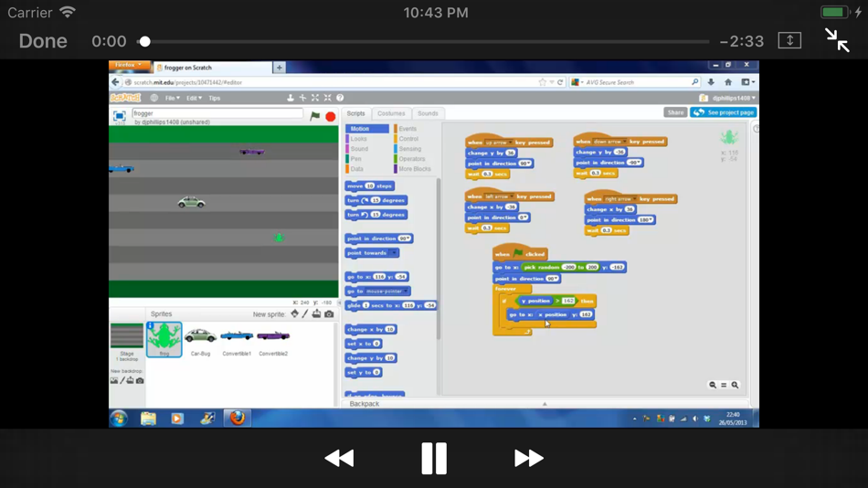This screenshot has height=488, width=868.
Task: Select the Operators block category
Action: click(x=414, y=158)
